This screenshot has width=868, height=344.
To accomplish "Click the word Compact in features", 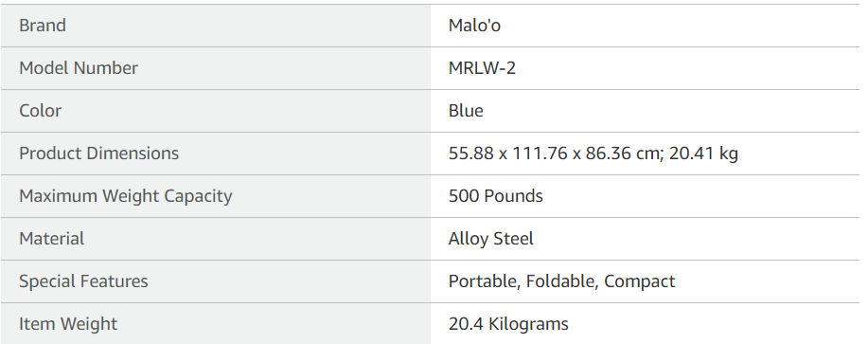I will 639,282.
